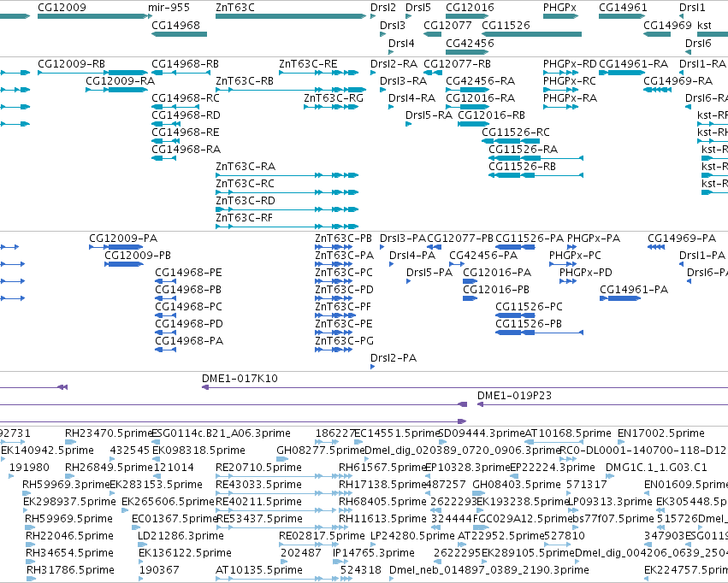Select protein CG14961-PA

620,298
